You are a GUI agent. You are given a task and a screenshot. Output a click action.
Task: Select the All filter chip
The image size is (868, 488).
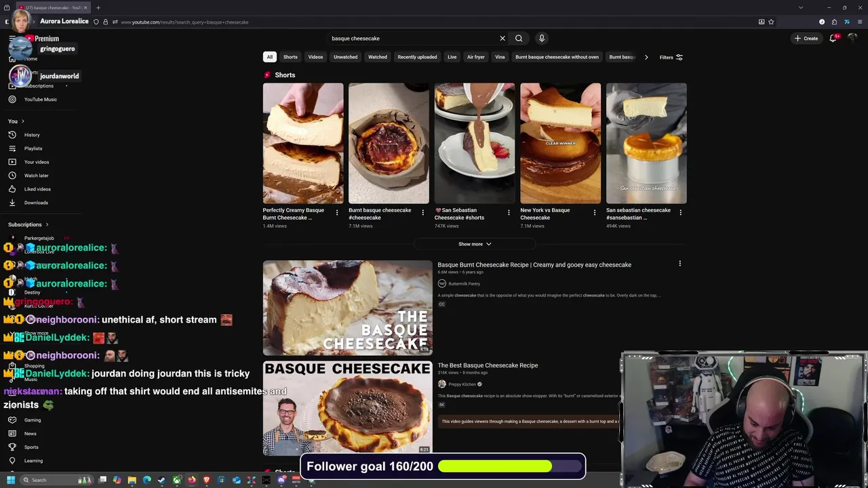click(269, 57)
